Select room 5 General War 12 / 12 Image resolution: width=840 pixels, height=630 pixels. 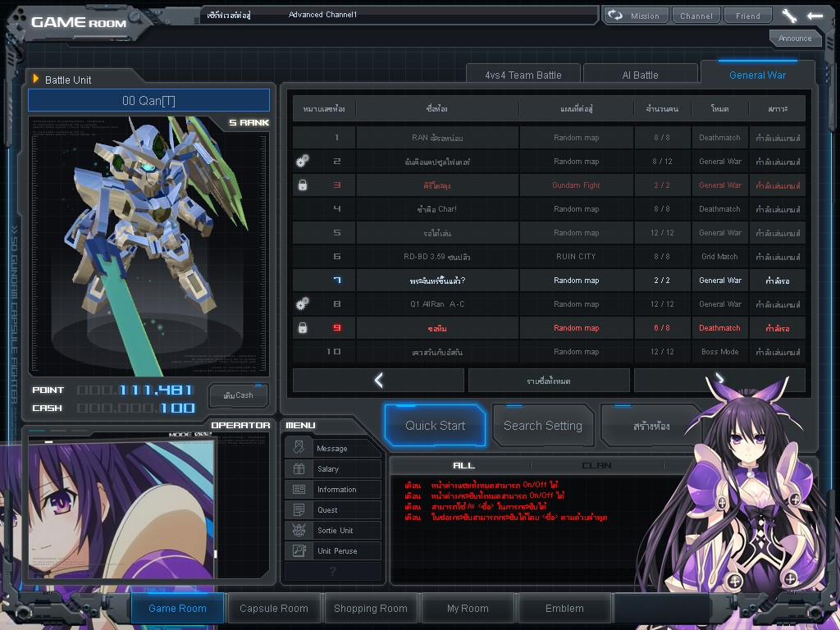pos(549,232)
